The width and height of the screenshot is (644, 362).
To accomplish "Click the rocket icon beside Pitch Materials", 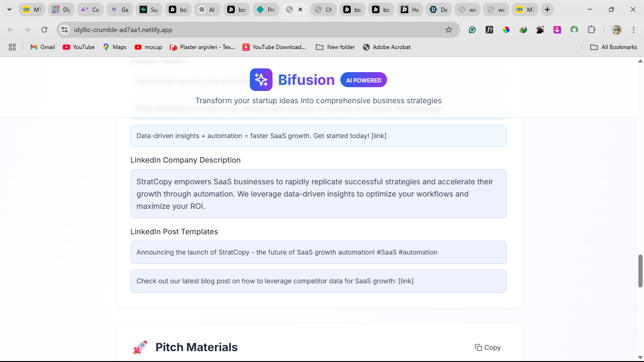I will [x=140, y=347].
